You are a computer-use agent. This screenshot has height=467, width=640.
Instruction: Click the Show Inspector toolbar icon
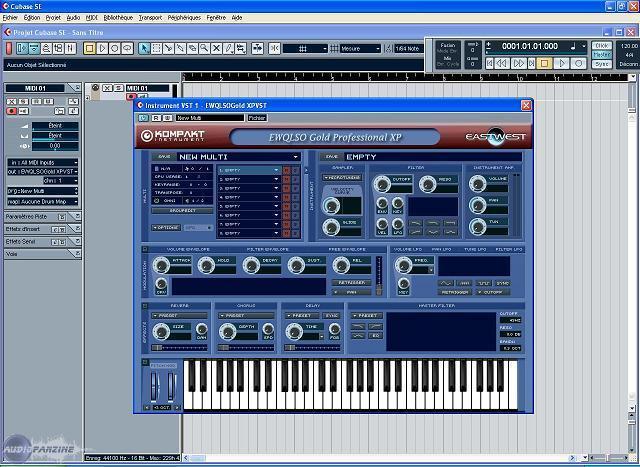22,49
